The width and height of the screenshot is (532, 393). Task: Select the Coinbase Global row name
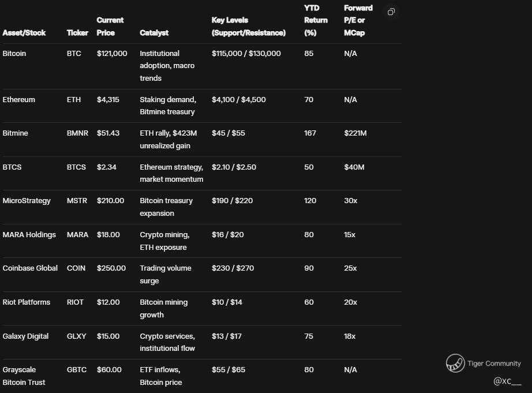(30, 268)
